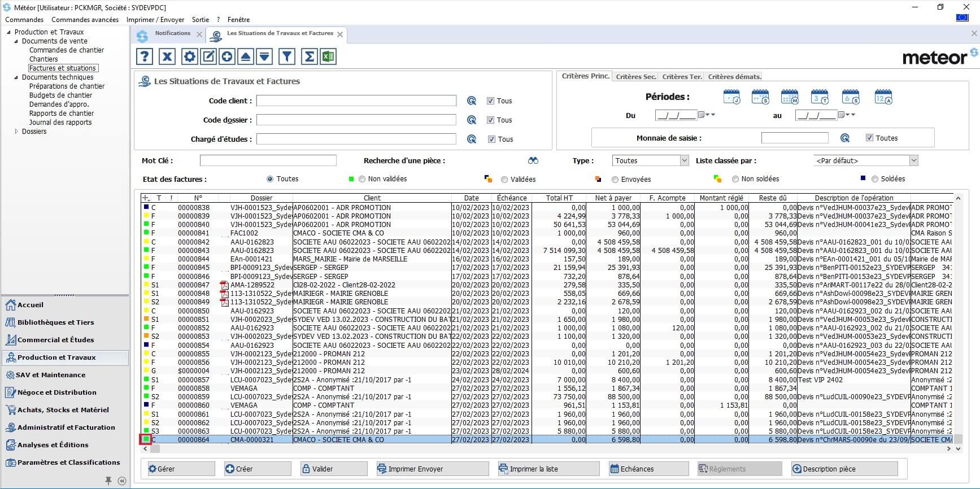
Task: Open the au date calendar picker
Action: [x=841, y=115]
